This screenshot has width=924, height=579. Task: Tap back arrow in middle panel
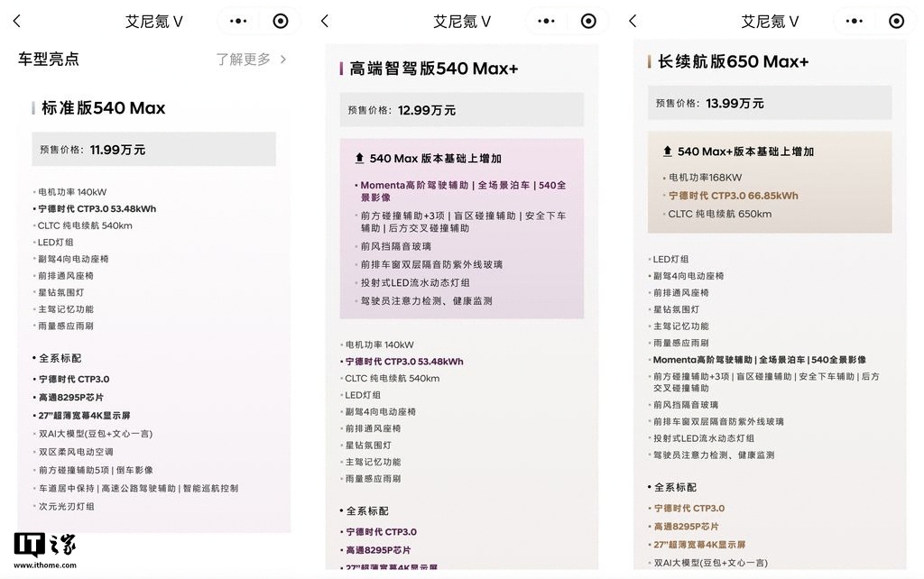point(325,22)
